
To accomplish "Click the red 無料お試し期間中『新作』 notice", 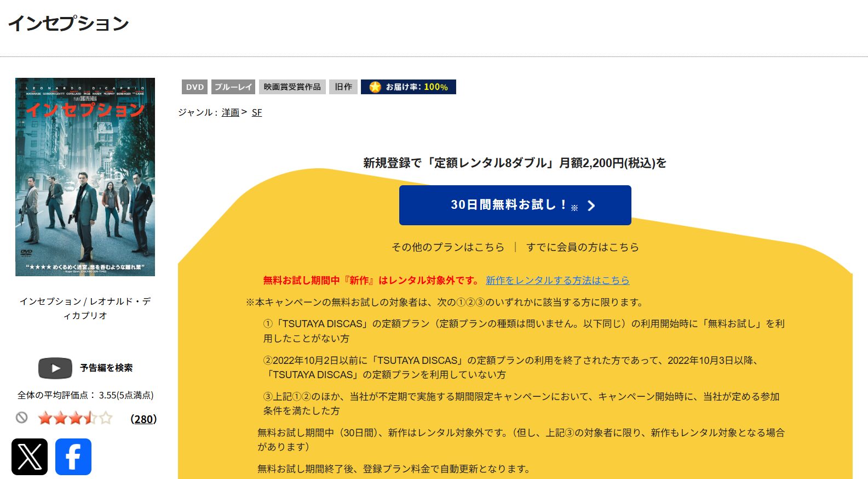I will point(372,280).
